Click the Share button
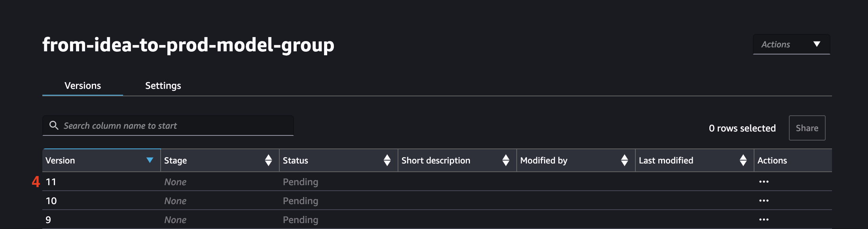The width and height of the screenshot is (868, 229). click(x=807, y=128)
